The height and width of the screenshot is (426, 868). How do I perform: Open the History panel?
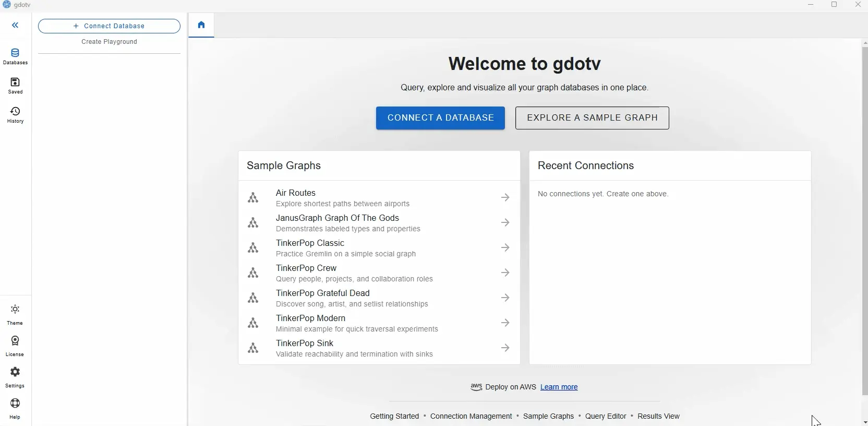(x=15, y=115)
